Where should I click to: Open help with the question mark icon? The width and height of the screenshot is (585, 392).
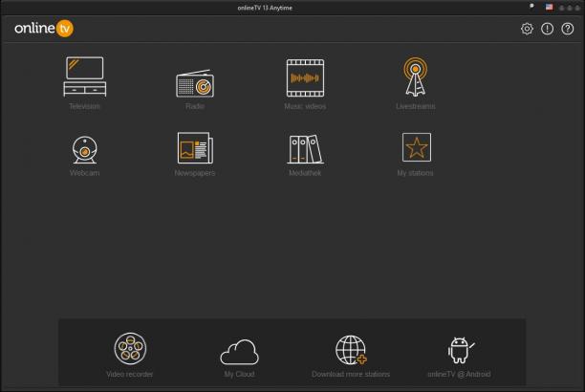click(568, 29)
